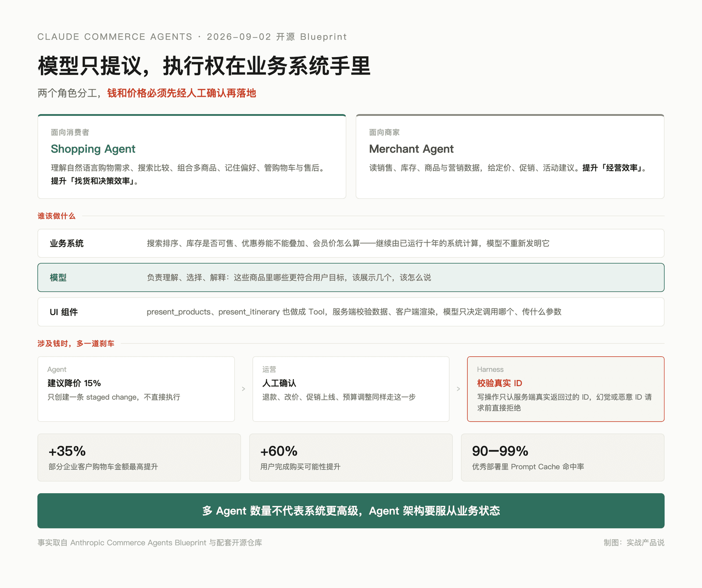702x588 pixels.
Task: Click the 'Harness' step label
Action: [x=490, y=369]
